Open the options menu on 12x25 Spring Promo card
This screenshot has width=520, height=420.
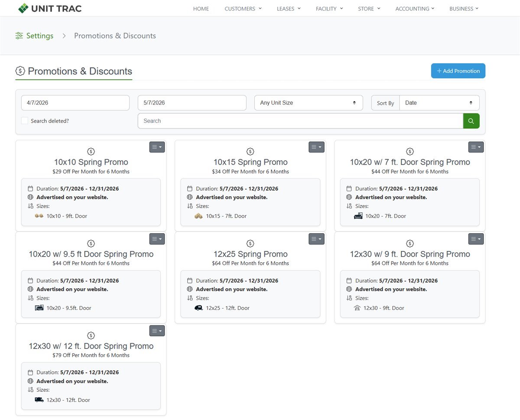tap(316, 239)
